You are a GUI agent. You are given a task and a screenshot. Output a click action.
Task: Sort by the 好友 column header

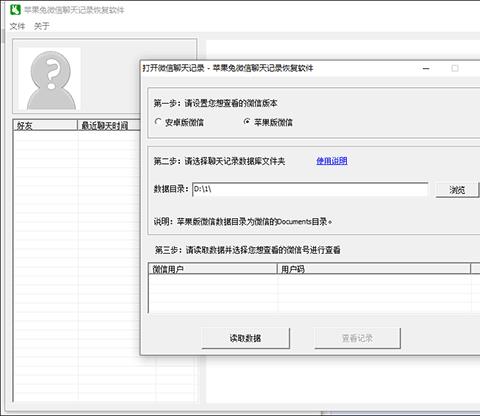[x=45, y=125]
